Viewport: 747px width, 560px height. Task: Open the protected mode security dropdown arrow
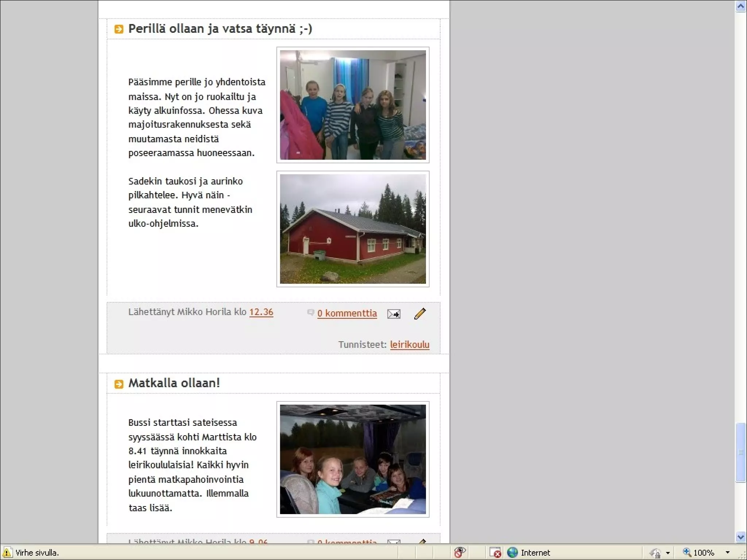(668, 553)
